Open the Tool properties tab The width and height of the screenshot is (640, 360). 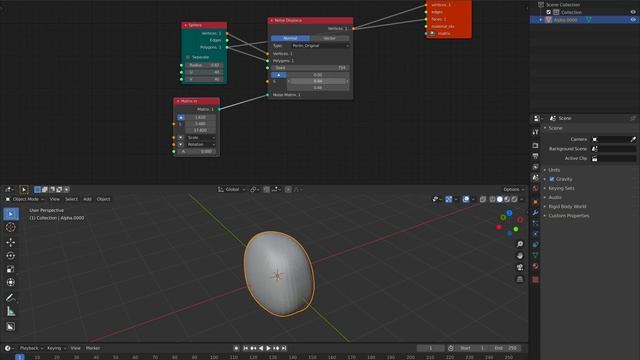pos(535,132)
